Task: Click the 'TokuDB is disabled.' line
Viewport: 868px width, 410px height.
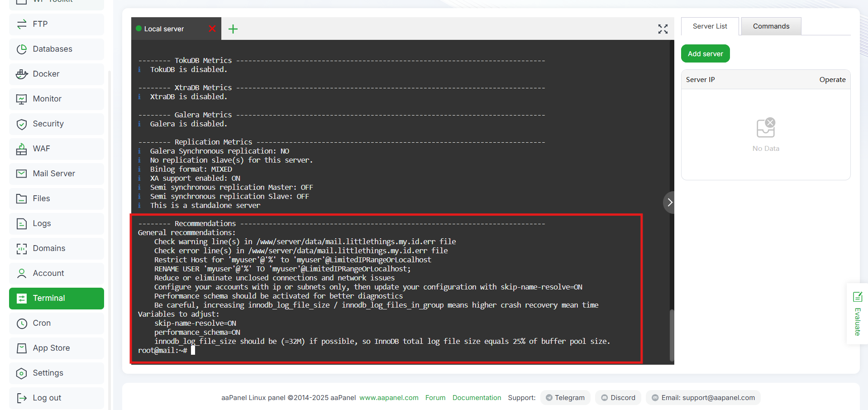Action: click(189, 69)
